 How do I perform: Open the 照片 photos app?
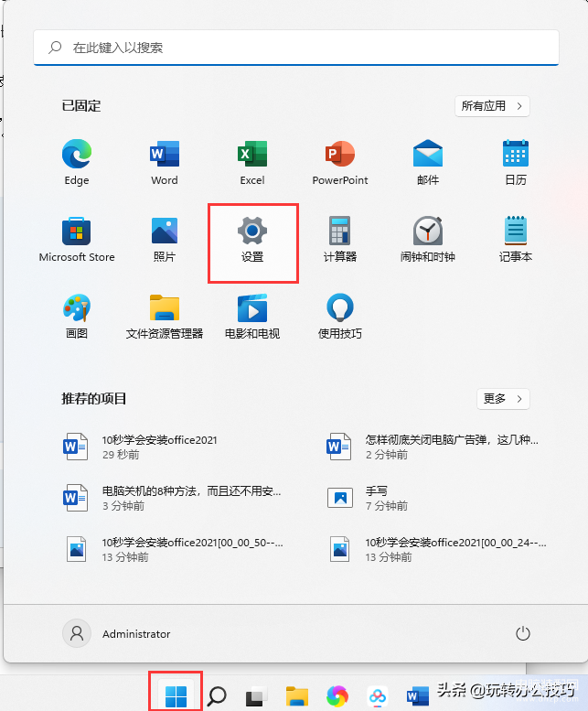[165, 240]
